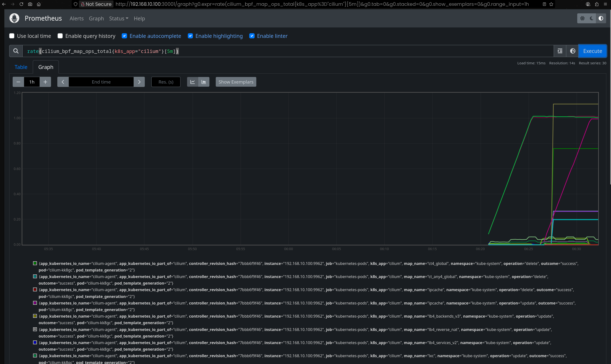
Task: Click the Load time: 15ms text
Action: [531, 63]
